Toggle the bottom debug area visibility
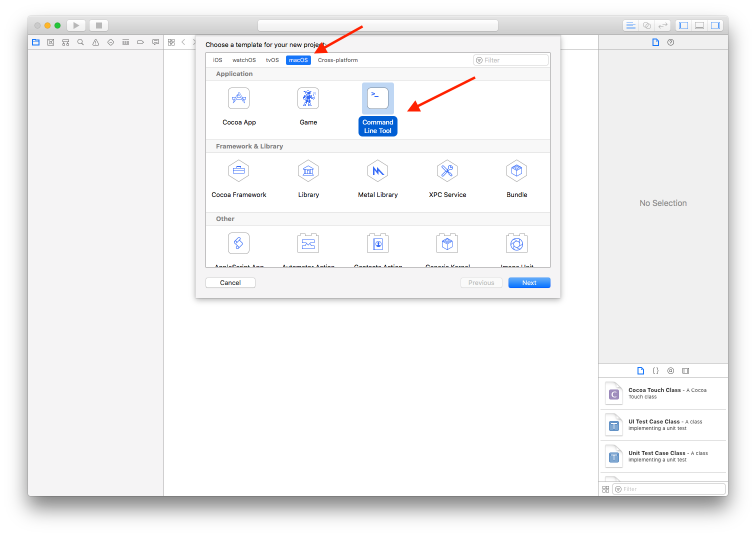Screen dimensions: 756x536 699,25
